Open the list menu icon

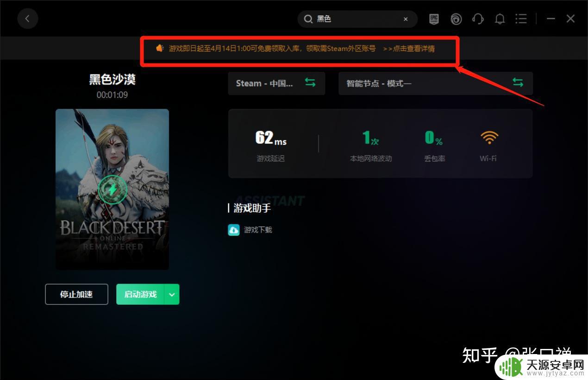click(521, 19)
